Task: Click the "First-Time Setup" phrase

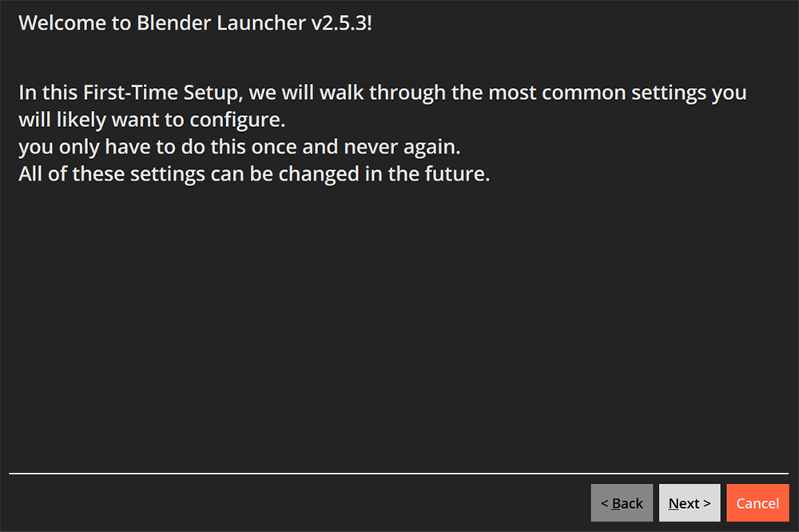Action: click(x=163, y=93)
